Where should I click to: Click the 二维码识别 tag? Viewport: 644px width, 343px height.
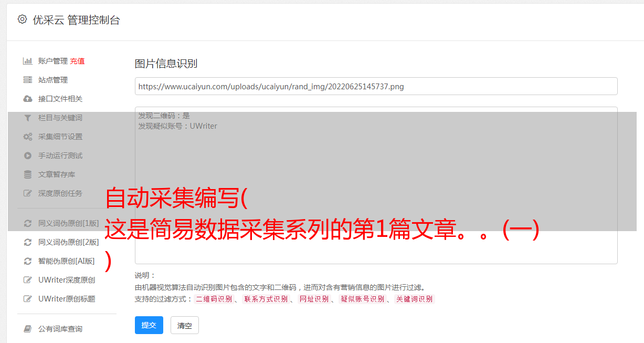(214, 299)
